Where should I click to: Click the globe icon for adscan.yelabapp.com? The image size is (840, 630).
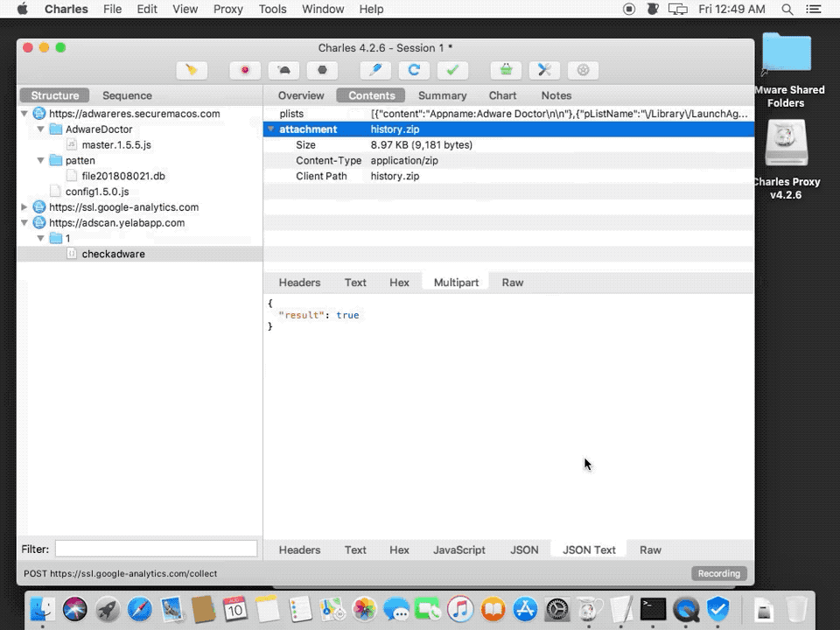[x=39, y=222]
